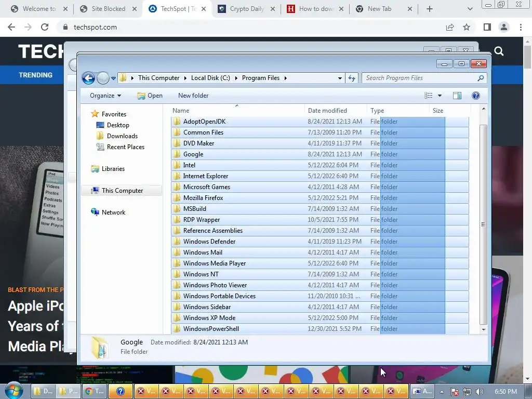The width and height of the screenshot is (532, 399).
Task: Open the Chrome three-dot menu
Action: [x=521, y=27]
